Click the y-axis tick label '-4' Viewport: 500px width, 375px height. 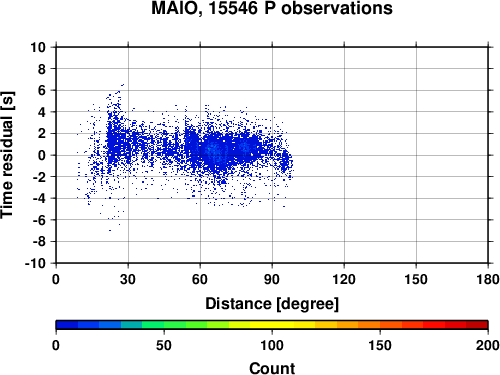click(x=39, y=198)
